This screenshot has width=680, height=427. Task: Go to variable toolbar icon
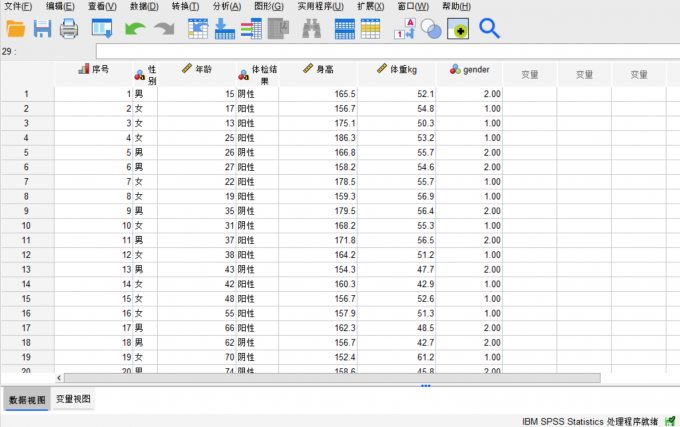225,29
